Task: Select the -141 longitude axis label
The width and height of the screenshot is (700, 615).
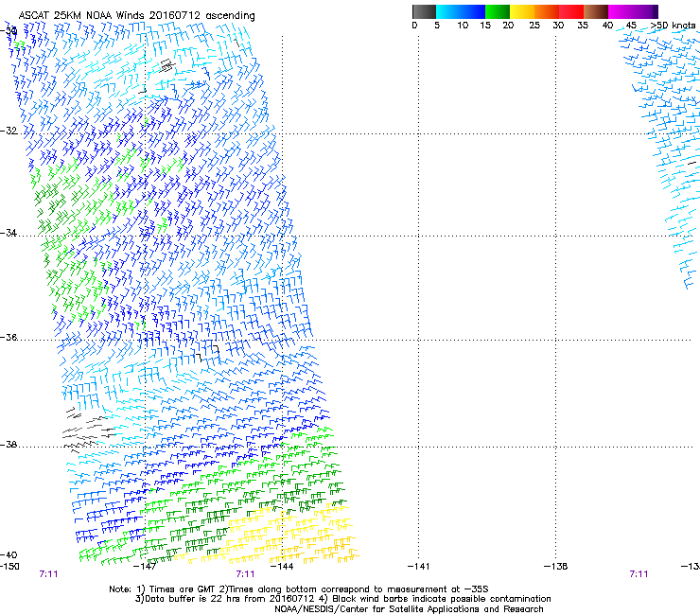Action: [x=418, y=567]
